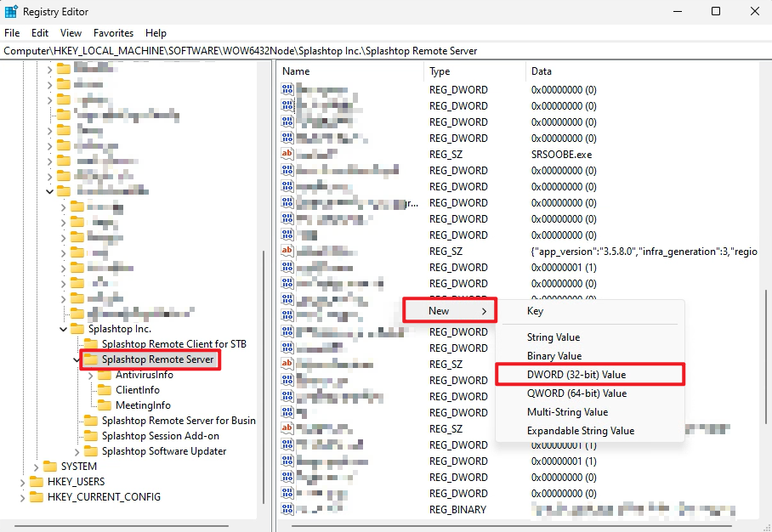This screenshot has height=532, width=772.
Task: Expand the HKEY_CURRENT_CONFIG node
Action: [20, 496]
